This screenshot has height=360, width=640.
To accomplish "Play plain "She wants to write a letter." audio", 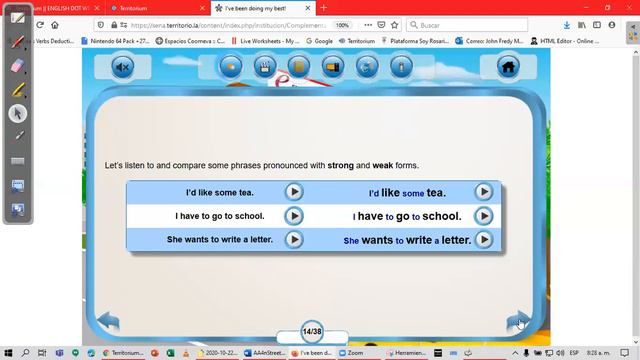I will click(294, 240).
